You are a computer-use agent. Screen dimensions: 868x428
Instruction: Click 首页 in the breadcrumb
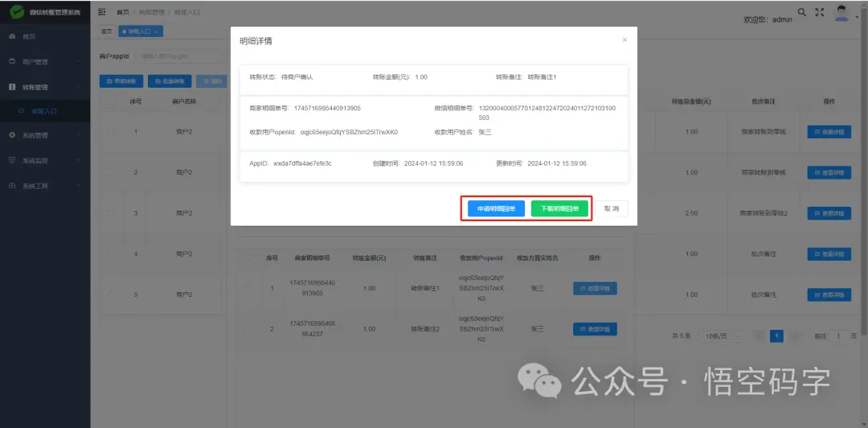pyautogui.click(x=122, y=11)
